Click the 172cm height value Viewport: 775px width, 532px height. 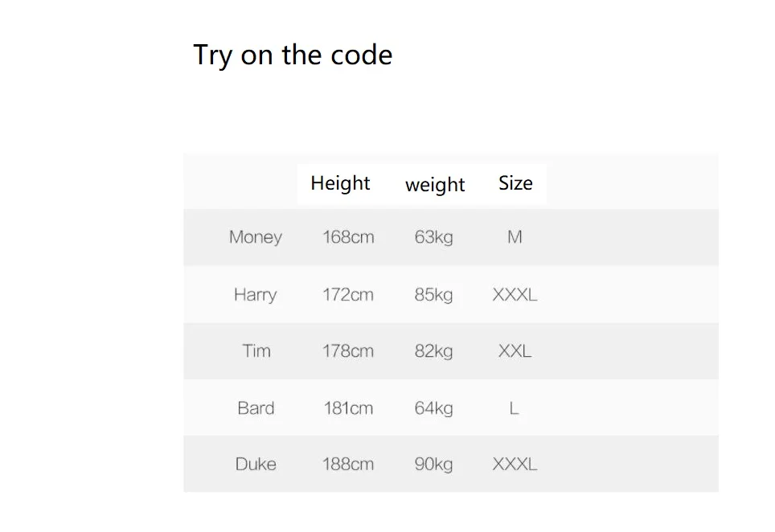(348, 295)
